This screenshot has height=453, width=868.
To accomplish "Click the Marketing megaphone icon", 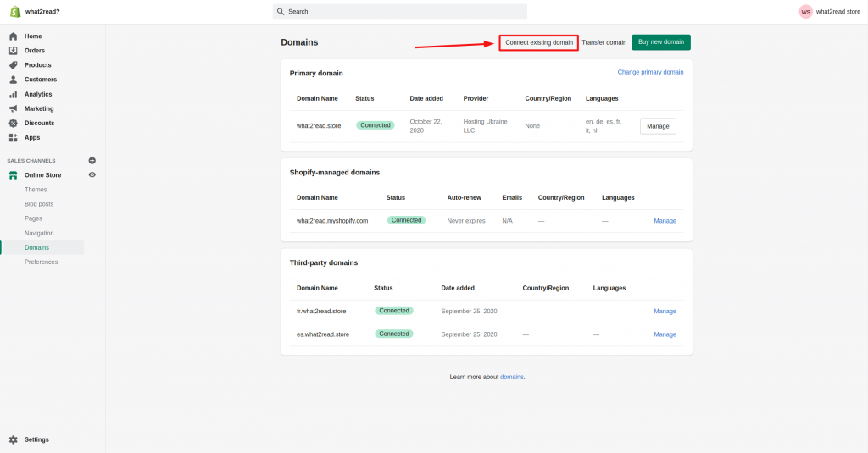I will [x=14, y=108].
